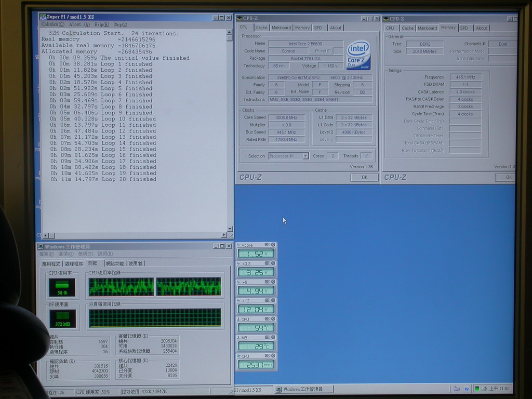The image size is (532, 399).
Task: Close the CPU fan RPM widget
Action: pos(273,355)
